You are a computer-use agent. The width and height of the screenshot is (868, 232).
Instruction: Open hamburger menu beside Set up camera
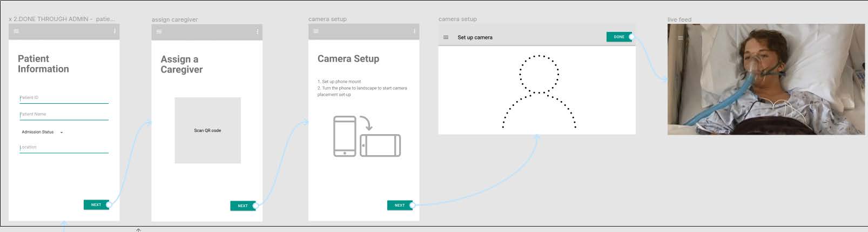pos(446,37)
